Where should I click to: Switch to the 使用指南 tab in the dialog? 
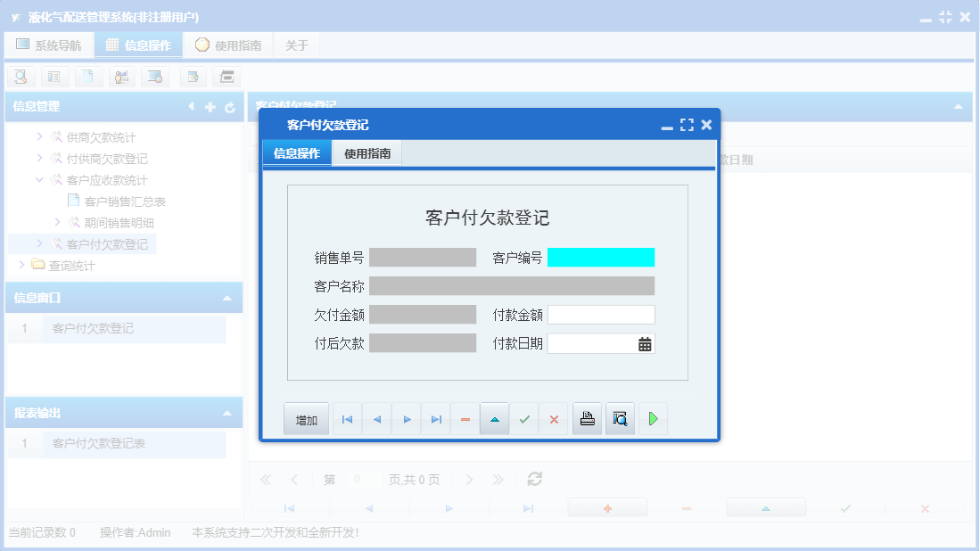point(365,152)
